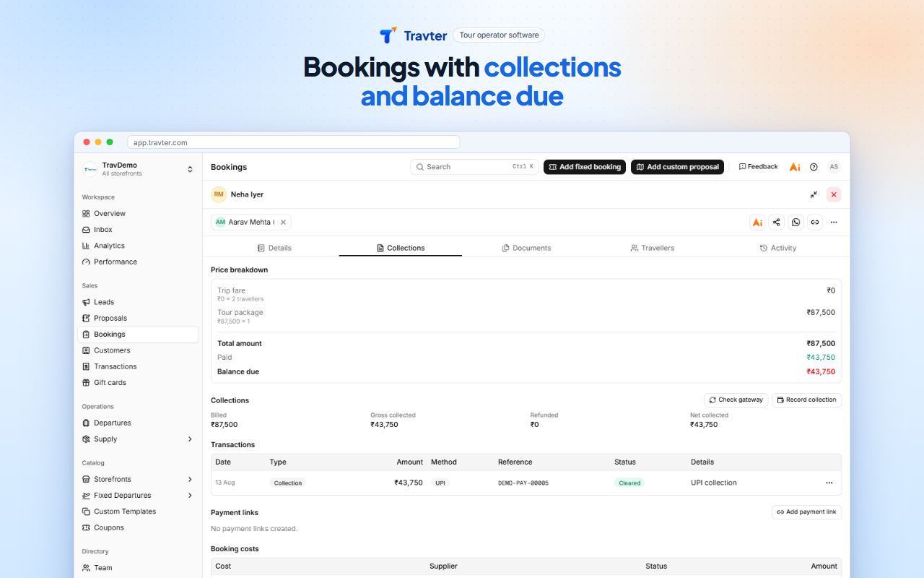Click Add payment link button
This screenshot has width=924, height=578.
806,512
